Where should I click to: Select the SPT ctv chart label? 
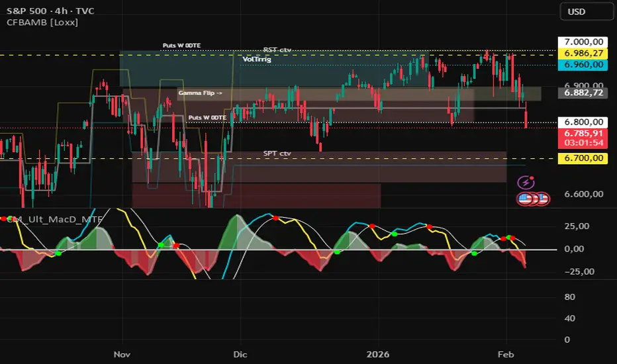tap(277, 154)
